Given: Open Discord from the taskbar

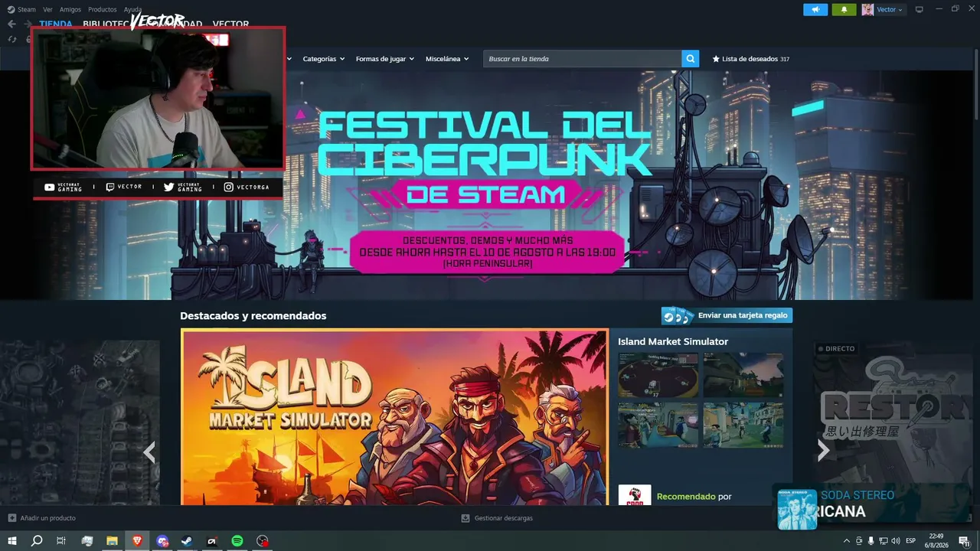Looking at the screenshot, I should [x=162, y=541].
